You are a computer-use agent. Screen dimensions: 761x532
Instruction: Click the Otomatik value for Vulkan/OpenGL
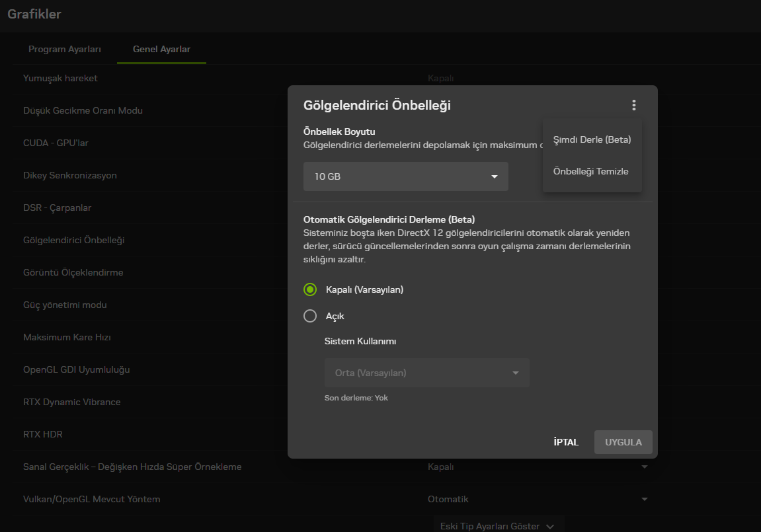click(448, 499)
